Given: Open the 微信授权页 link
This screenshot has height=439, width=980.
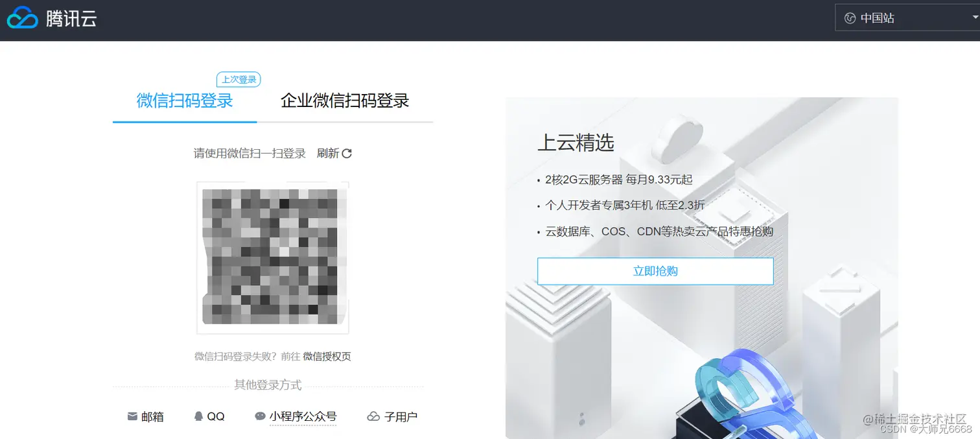Looking at the screenshot, I should 327,356.
